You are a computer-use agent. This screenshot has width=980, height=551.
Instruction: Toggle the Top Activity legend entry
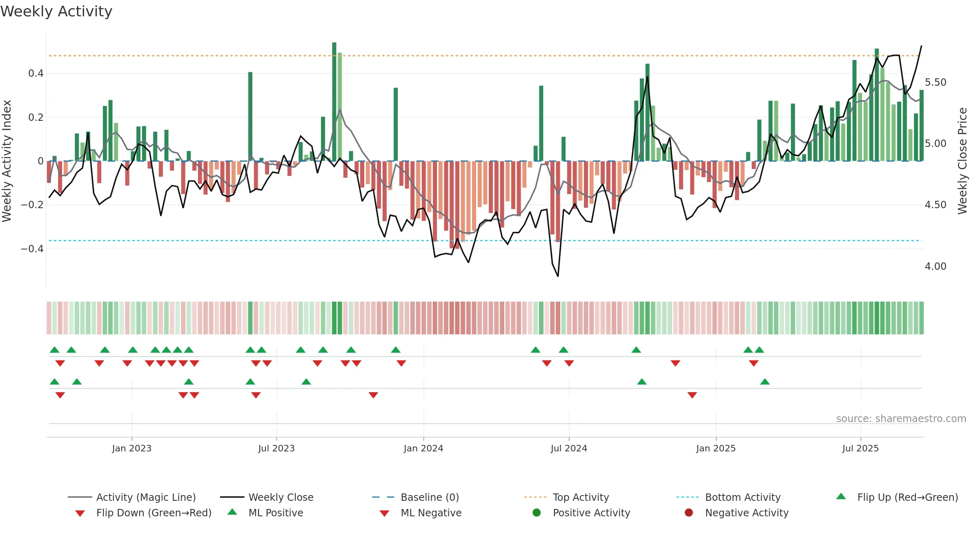pos(566,497)
